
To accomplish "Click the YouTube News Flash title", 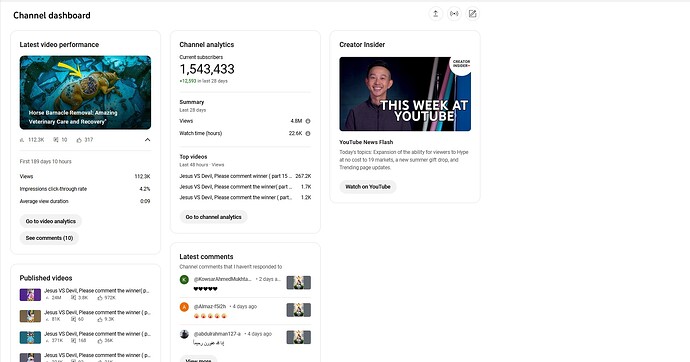I will (366, 142).
